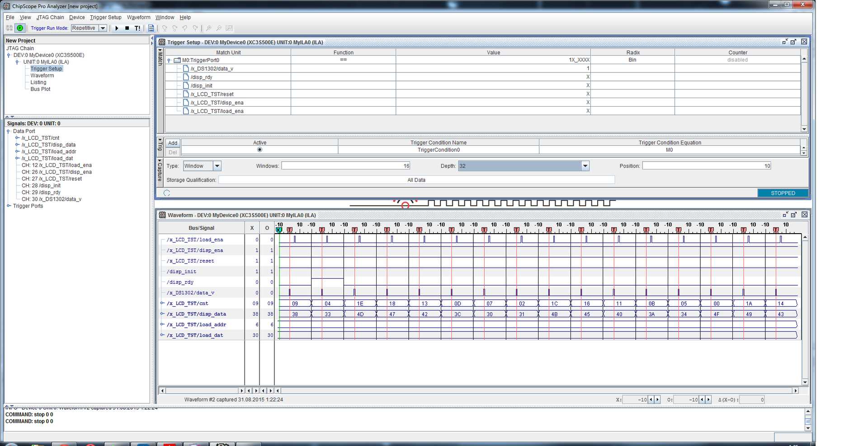The image size is (868, 446).
Task: Click the Add trigger condition button
Action: coord(173,143)
